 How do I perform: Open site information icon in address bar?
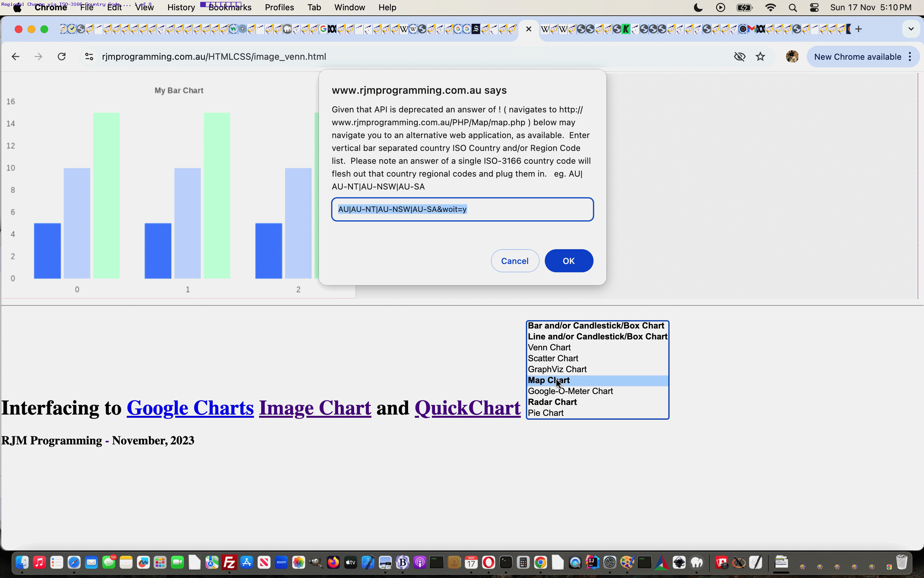[x=89, y=57]
